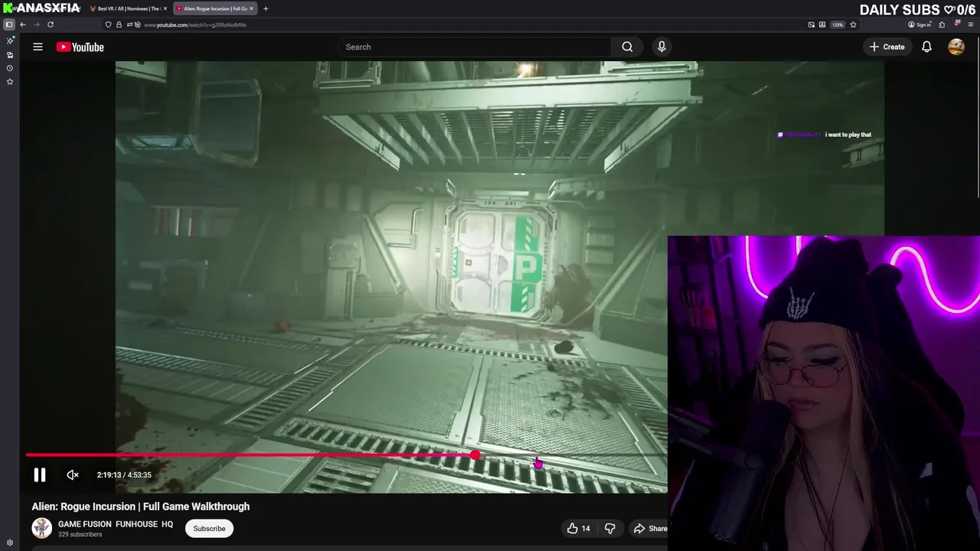Open the shield tracking protection icon
Screen dimensions: 980x551
tap(108, 24)
